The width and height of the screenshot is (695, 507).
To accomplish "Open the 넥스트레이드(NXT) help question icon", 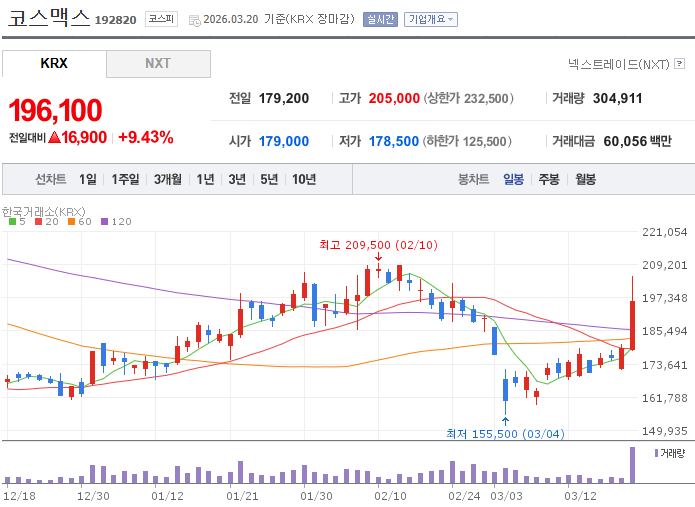I will click(679, 64).
